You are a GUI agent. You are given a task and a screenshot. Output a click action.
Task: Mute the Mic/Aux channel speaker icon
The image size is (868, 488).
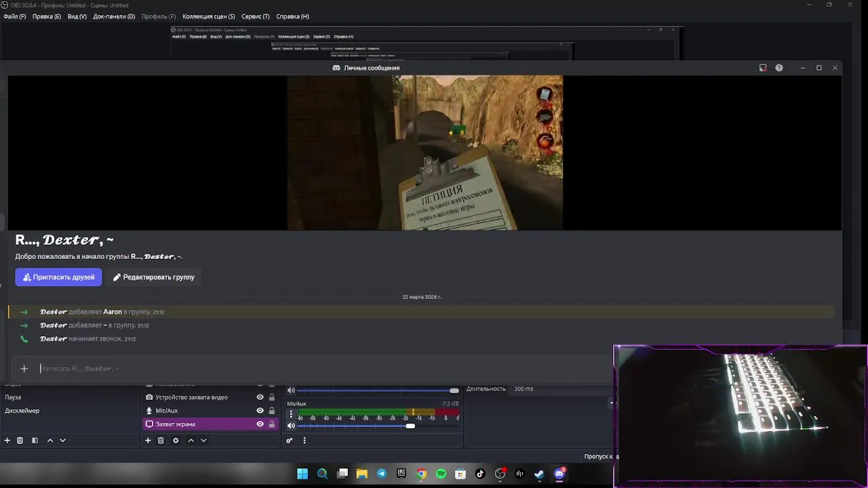point(291,426)
